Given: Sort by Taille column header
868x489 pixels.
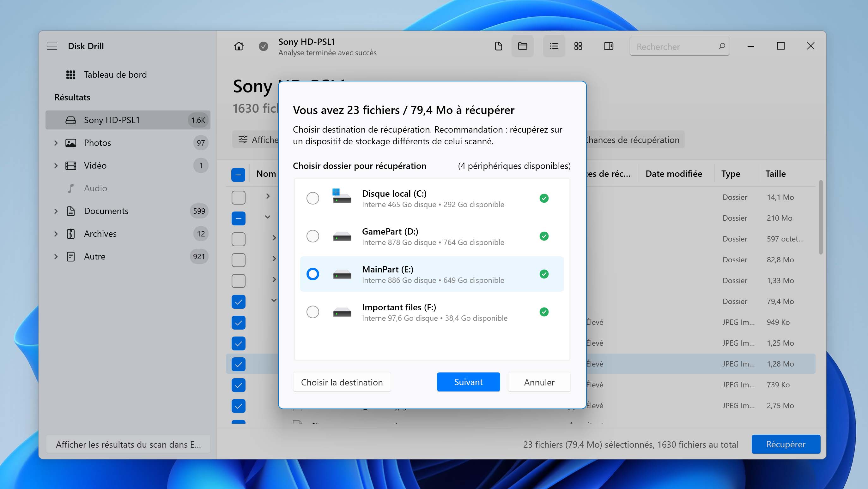Looking at the screenshot, I should [x=775, y=174].
